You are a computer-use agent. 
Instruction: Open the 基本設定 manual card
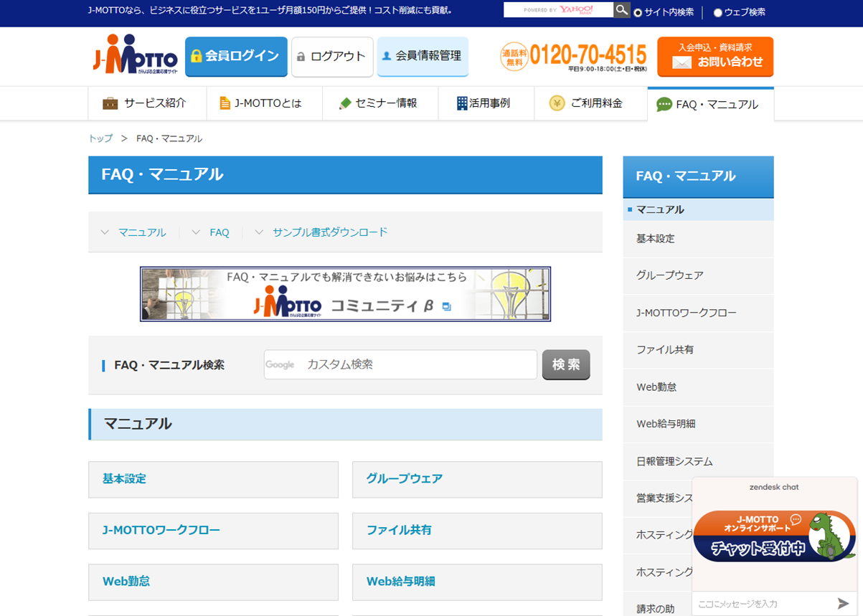[x=213, y=479]
